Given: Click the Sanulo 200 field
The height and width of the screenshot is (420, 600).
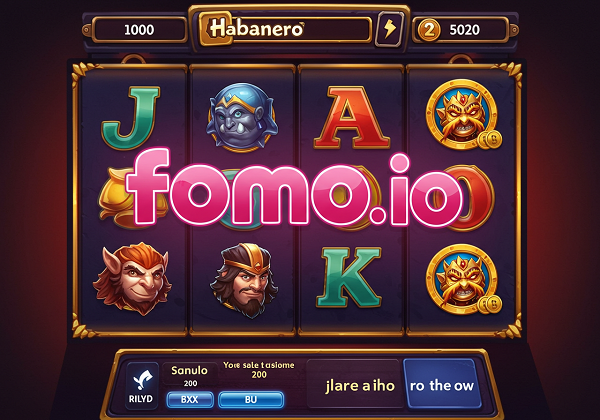Looking at the screenshot, I should [x=190, y=375].
